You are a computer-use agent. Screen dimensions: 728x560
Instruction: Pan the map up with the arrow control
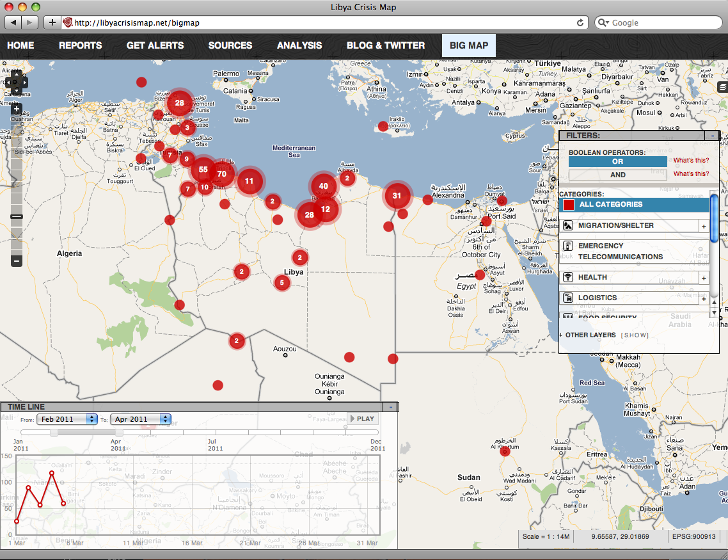(x=16, y=74)
